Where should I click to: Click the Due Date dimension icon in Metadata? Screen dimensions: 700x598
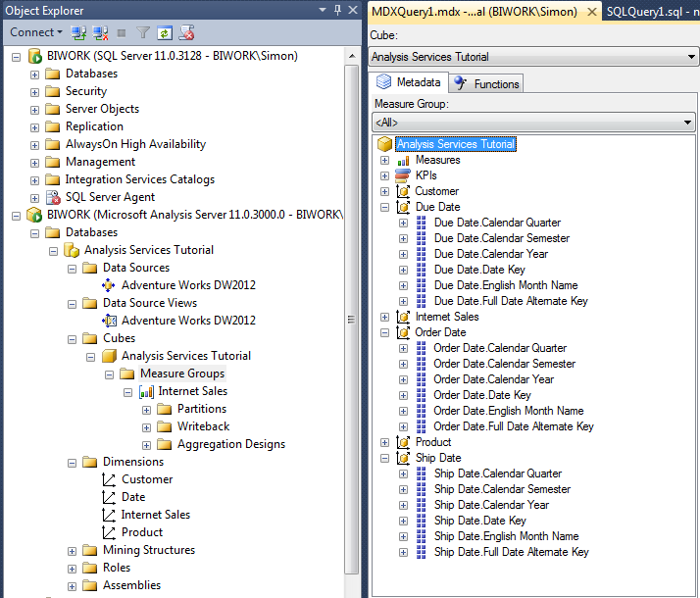403,207
